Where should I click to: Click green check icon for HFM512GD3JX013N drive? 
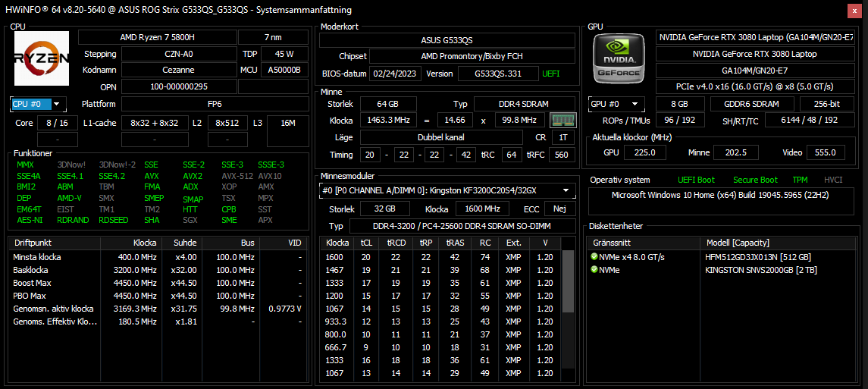click(x=594, y=257)
